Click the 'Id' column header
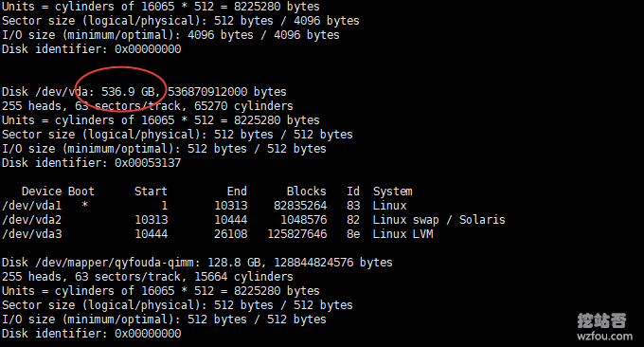The width and height of the screenshot is (644, 347). [353, 192]
